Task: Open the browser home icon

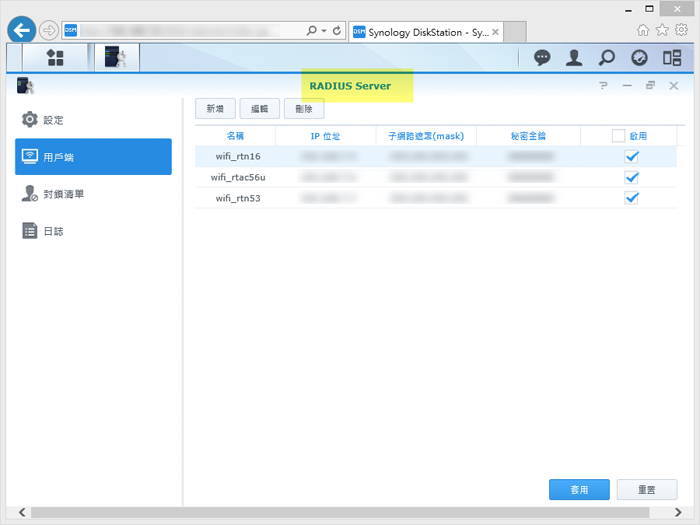Action: click(643, 30)
